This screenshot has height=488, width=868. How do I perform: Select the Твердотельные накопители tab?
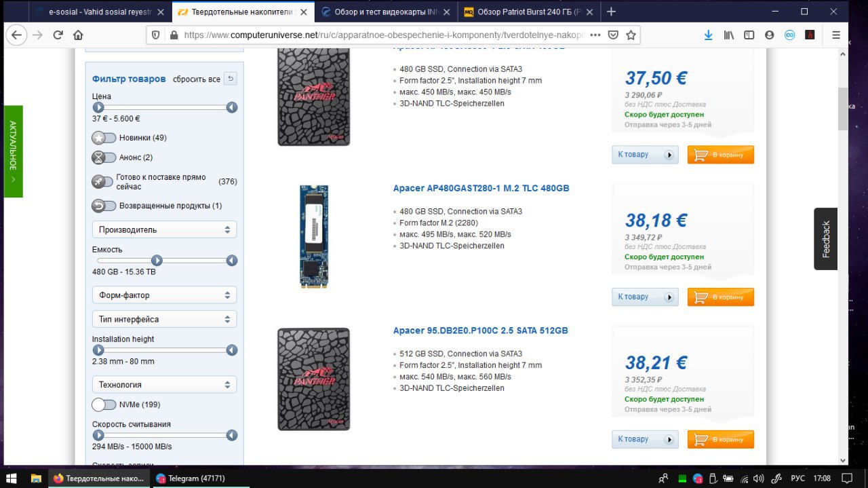[x=242, y=12]
